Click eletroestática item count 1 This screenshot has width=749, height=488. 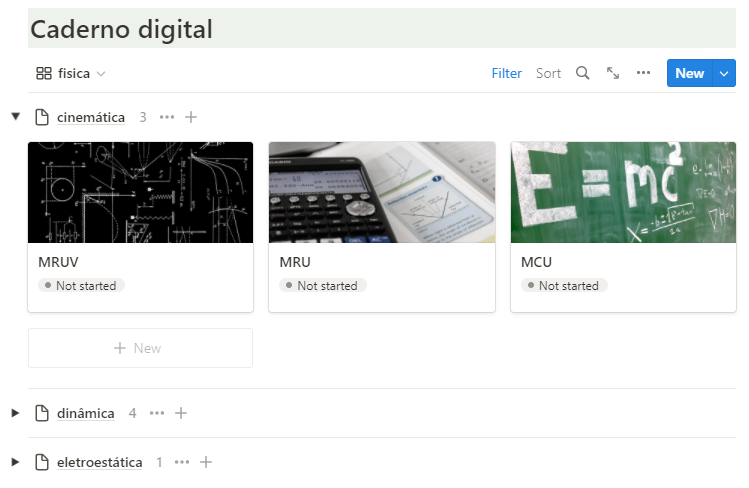160,462
